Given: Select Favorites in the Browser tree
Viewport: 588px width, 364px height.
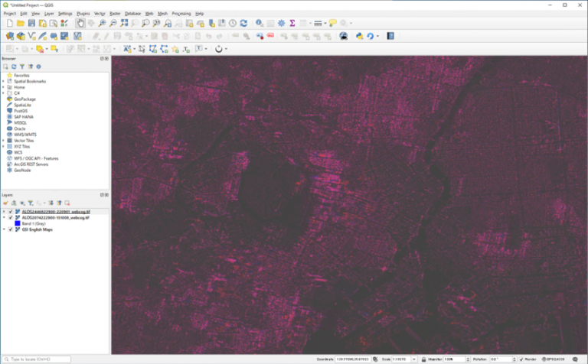Looking at the screenshot, I should pyautogui.click(x=21, y=75).
